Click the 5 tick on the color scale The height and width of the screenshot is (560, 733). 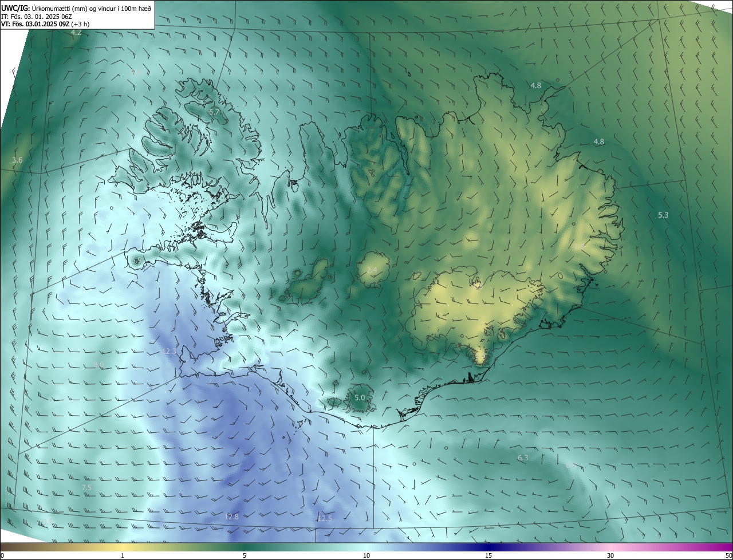245,555
